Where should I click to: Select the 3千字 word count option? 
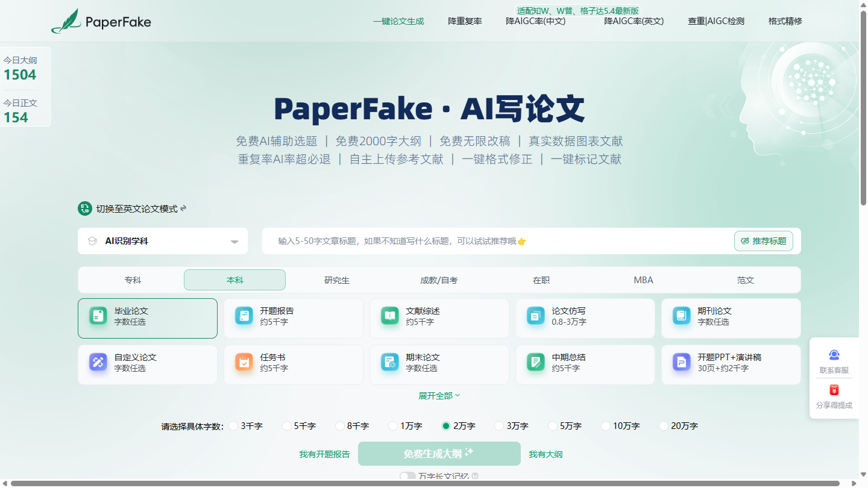[x=233, y=426]
